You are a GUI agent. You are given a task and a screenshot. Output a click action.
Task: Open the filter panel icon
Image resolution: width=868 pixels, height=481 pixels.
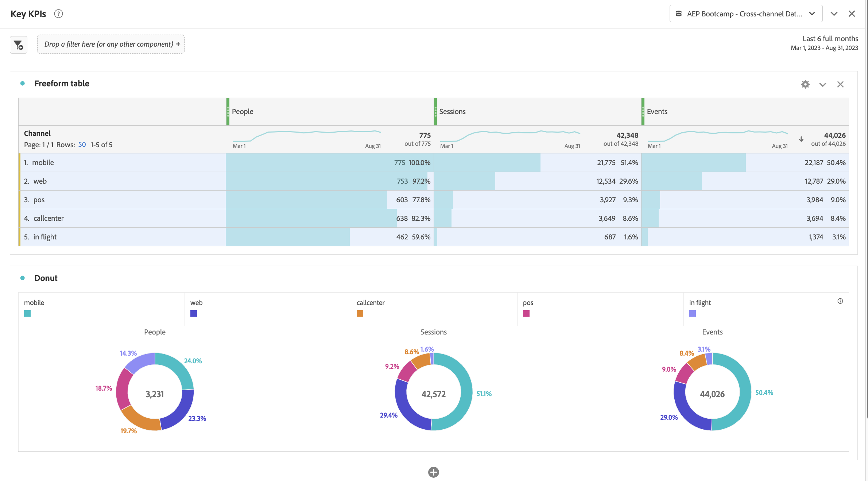(x=19, y=45)
